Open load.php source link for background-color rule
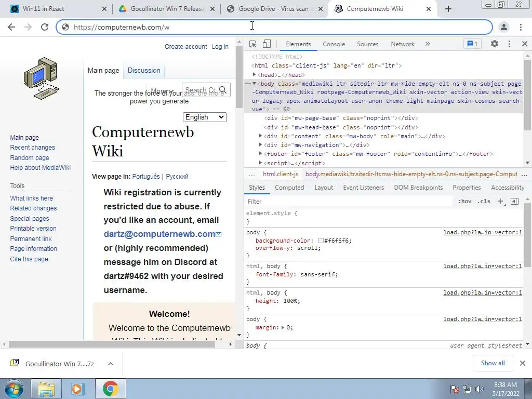Viewport: 532px width, 399px height. point(483,232)
